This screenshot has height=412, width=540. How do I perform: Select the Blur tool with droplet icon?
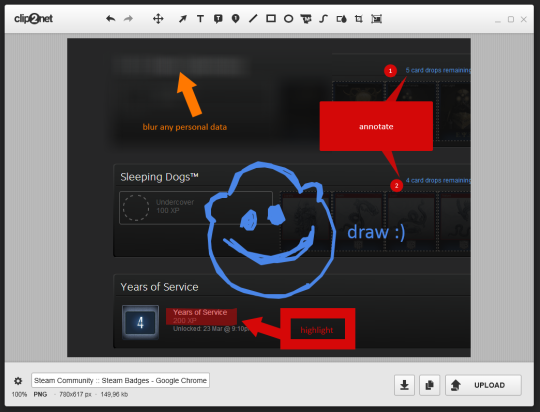coord(341,19)
